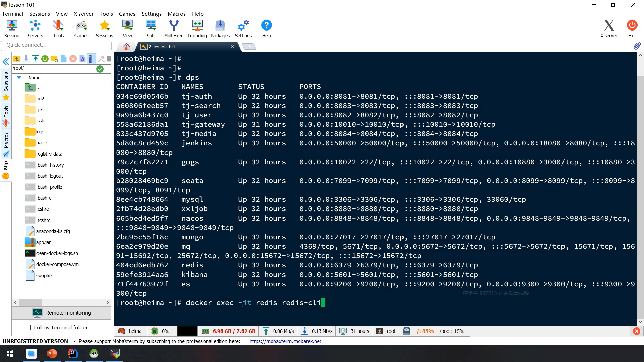Viewport: 644px width, 362px height.
Task: Collapse the sidebar with double chevron
Action: pos(6,62)
